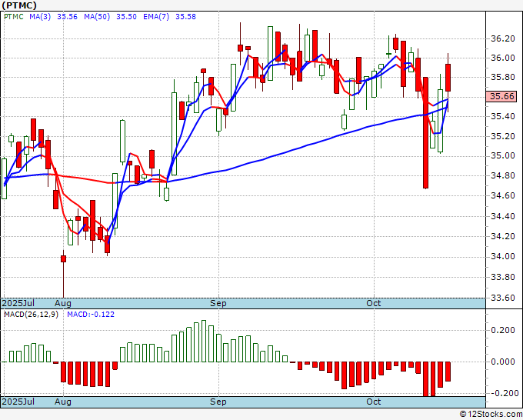This screenshot has height=420, width=523.
Task: Click the 0.000 MACD axis label
Action: coord(503,362)
